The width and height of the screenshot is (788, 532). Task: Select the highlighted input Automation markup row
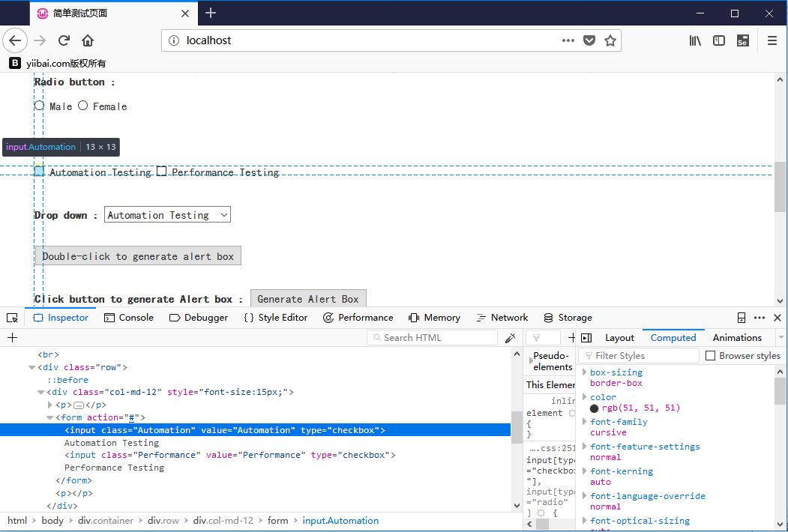(256, 430)
